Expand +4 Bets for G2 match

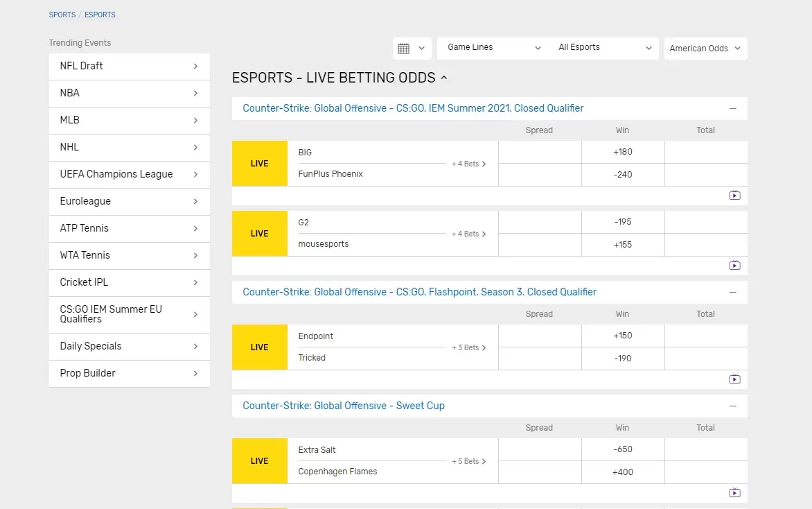coord(468,234)
